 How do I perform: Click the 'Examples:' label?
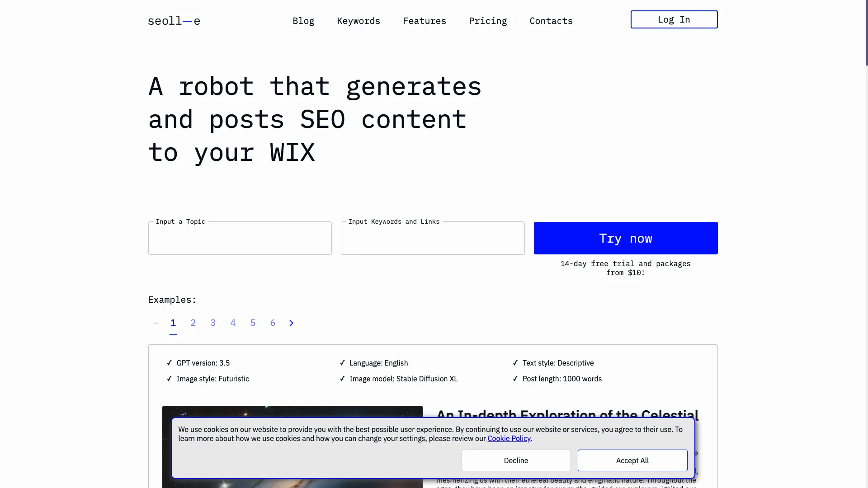point(172,300)
